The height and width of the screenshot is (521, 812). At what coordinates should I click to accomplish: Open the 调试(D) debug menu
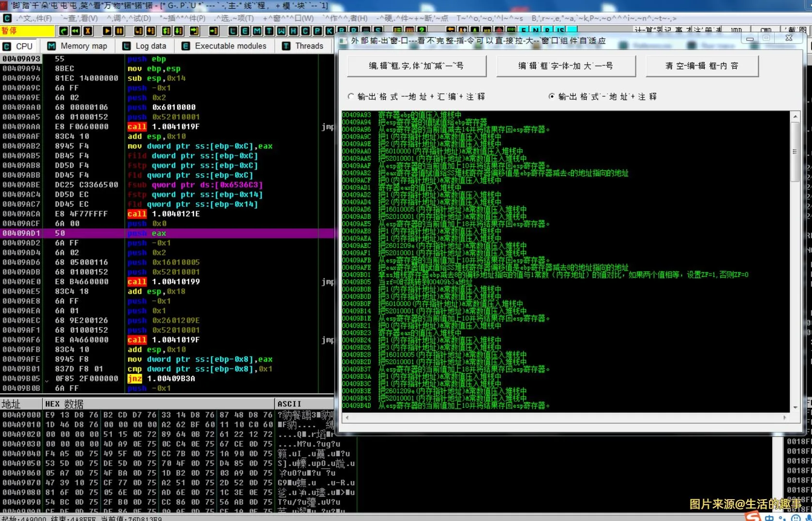129,18
